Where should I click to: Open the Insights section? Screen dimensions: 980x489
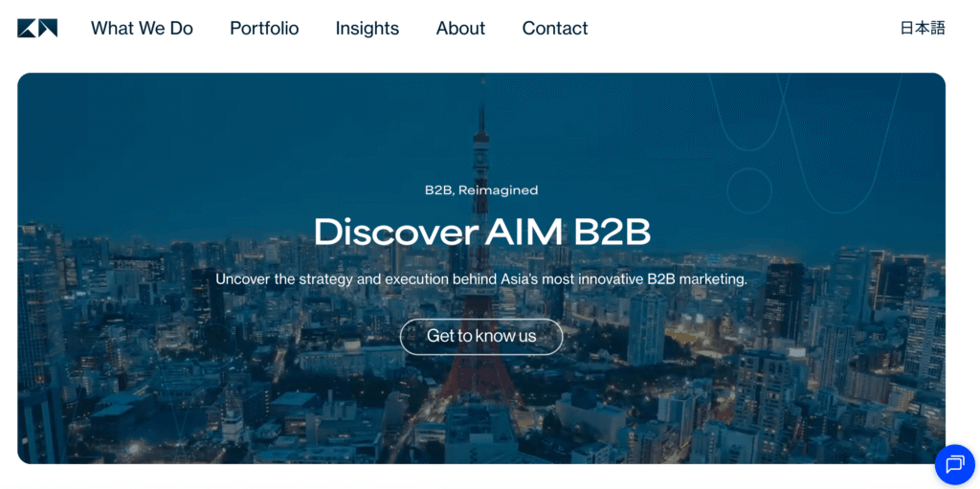(x=367, y=28)
